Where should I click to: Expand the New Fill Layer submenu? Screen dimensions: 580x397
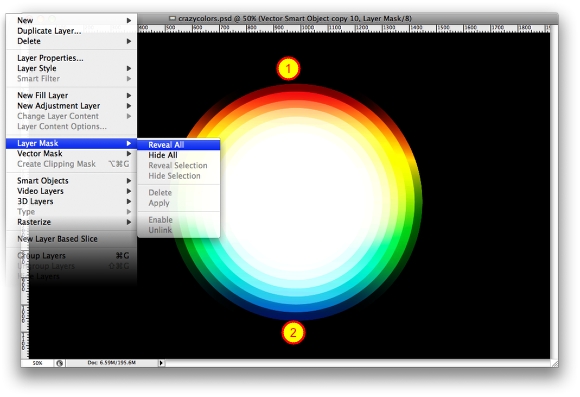coord(71,95)
